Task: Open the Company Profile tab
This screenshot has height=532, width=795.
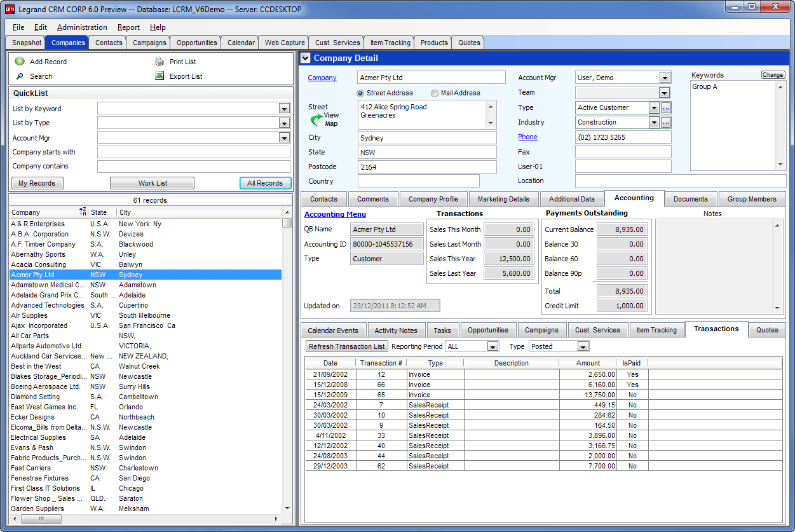Action: point(433,199)
